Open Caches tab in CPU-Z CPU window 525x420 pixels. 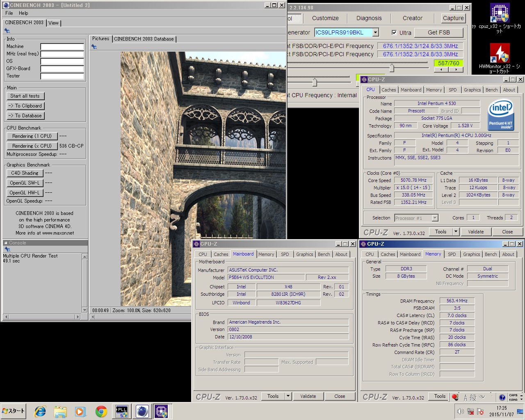coord(388,90)
